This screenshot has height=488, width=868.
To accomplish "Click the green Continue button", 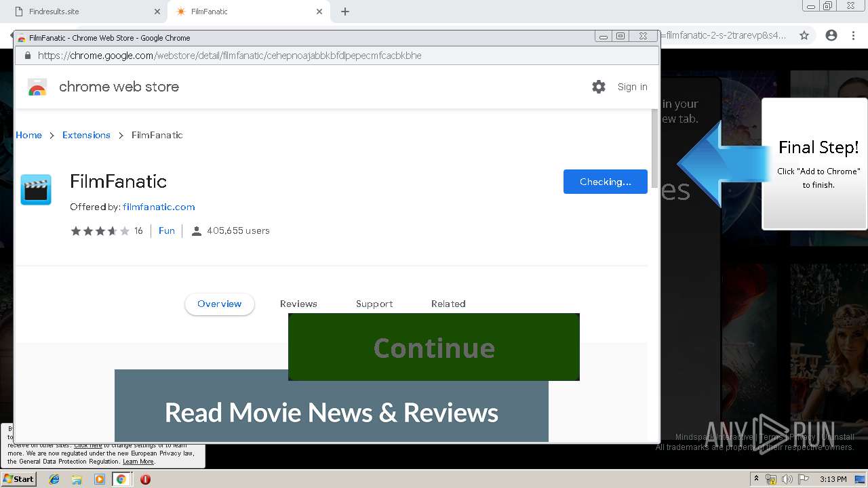I will [434, 347].
